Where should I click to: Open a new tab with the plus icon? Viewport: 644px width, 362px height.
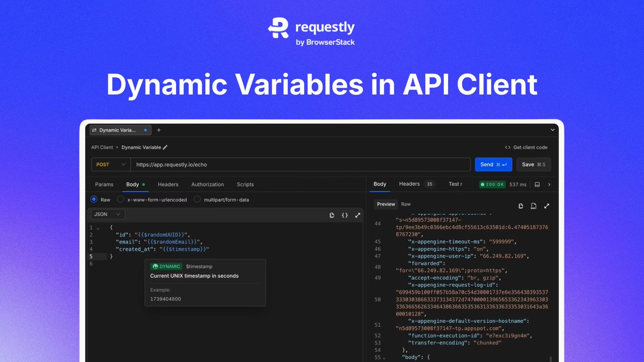coord(158,130)
